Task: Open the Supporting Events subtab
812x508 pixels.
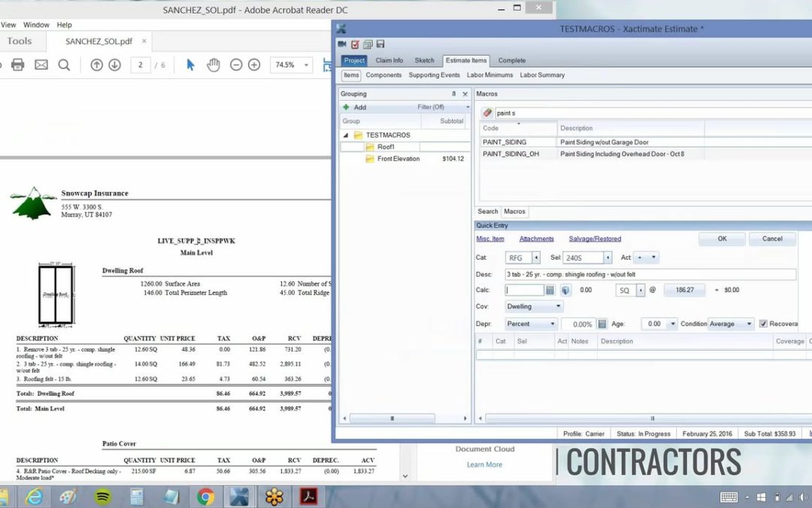Action: [x=434, y=75]
